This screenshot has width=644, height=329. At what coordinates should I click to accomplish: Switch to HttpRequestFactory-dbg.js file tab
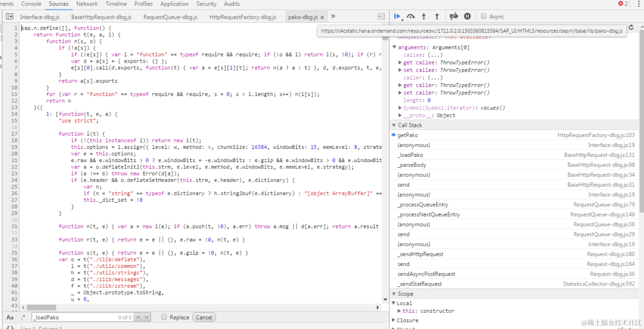(x=243, y=17)
